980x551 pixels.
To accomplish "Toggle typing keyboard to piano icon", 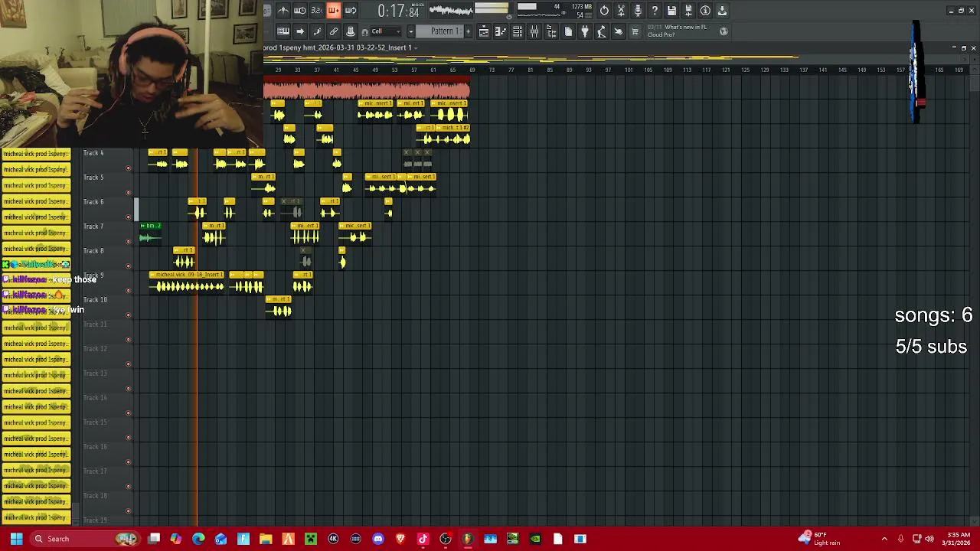I will point(283,31).
